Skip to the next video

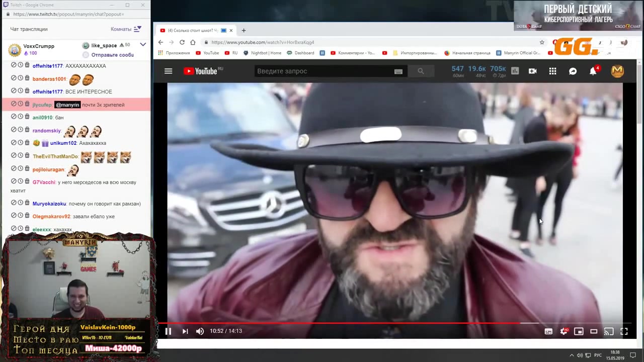point(185,331)
